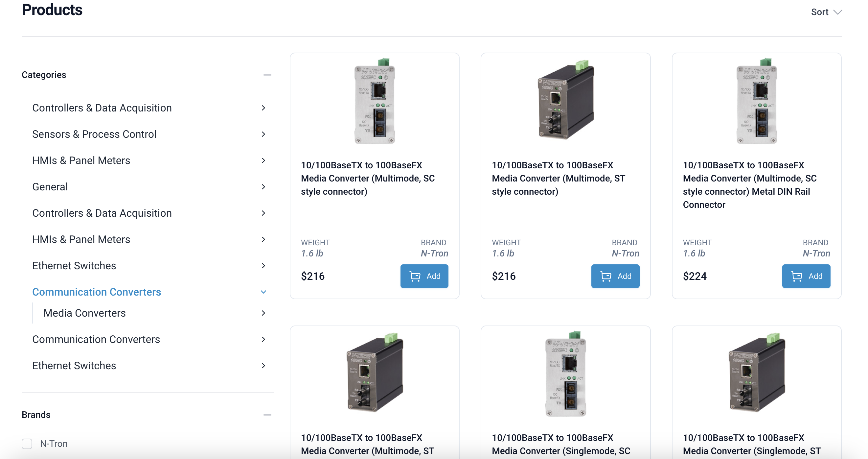868x459 pixels.
Task: Open the Singlemode SC converter product image
Action: click(x=565, y=374)
